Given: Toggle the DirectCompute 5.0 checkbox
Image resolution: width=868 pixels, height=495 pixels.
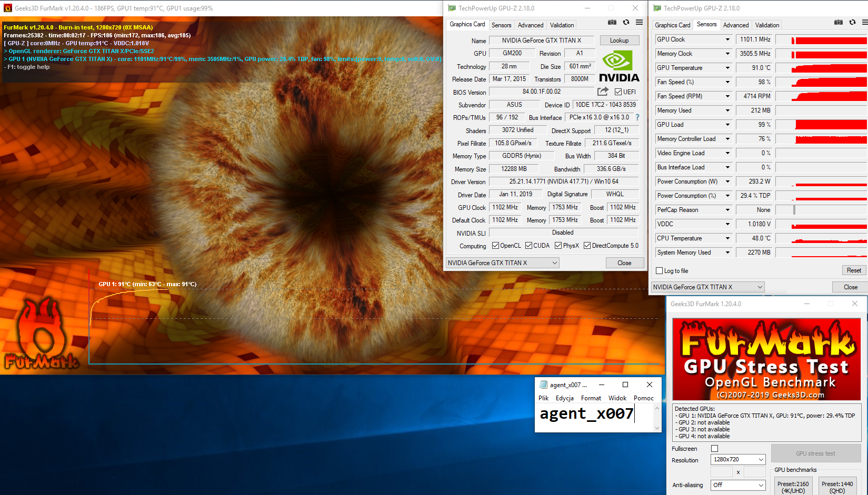Looking at the screenshot, I should pyautogui.click(x=587, y=246).
